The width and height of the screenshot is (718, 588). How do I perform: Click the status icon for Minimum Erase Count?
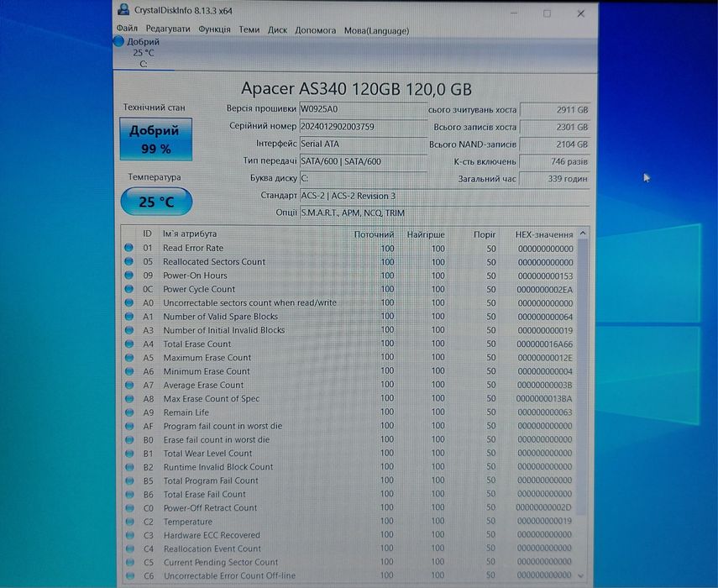click(x=129, y=371)
